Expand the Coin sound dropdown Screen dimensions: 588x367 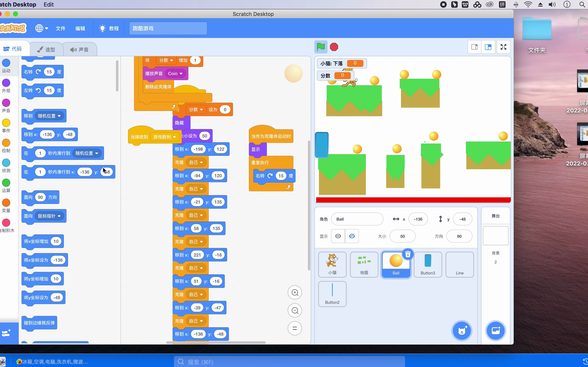[x=181, y=74]
